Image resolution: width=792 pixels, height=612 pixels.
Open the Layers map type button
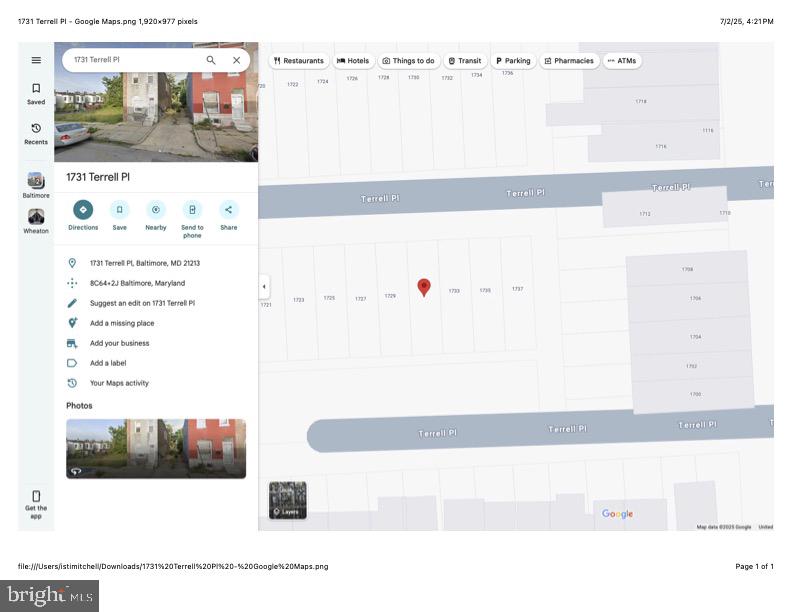pyautogui.click(x=287, y=500)
